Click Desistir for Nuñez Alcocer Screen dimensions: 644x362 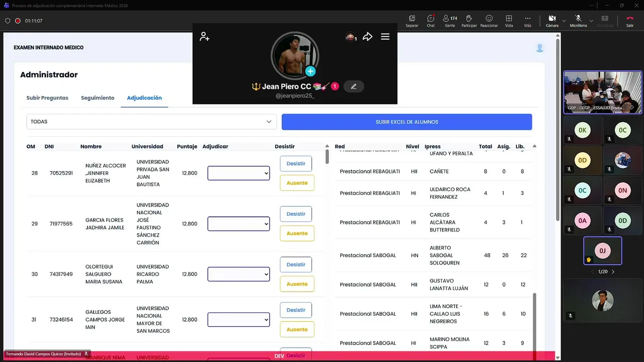pyautogui.click(x=296, y=163)
